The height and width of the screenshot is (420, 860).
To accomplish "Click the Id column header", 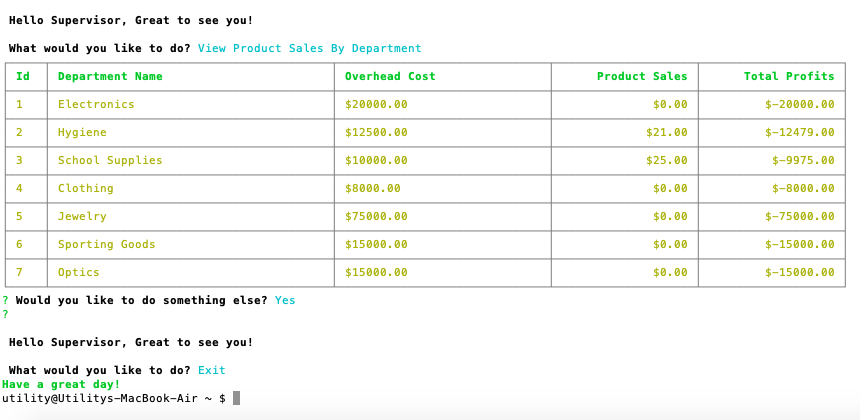I will 23,76.
